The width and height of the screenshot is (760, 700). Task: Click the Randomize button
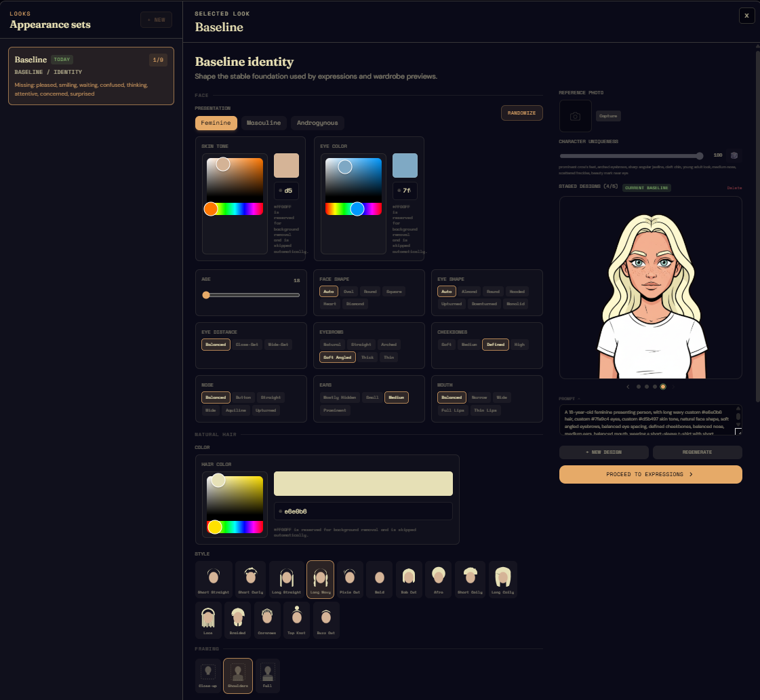pos(521,113)
